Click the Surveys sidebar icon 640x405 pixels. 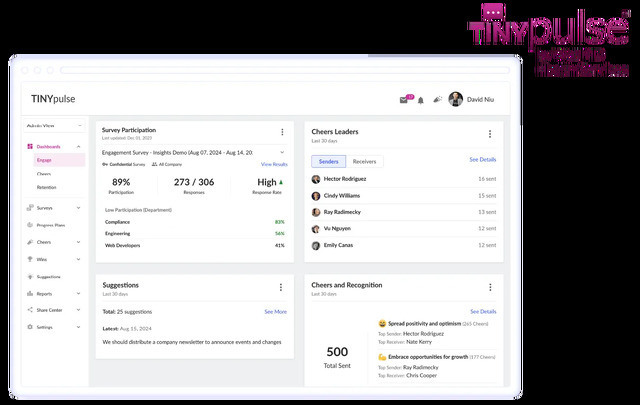30,208
